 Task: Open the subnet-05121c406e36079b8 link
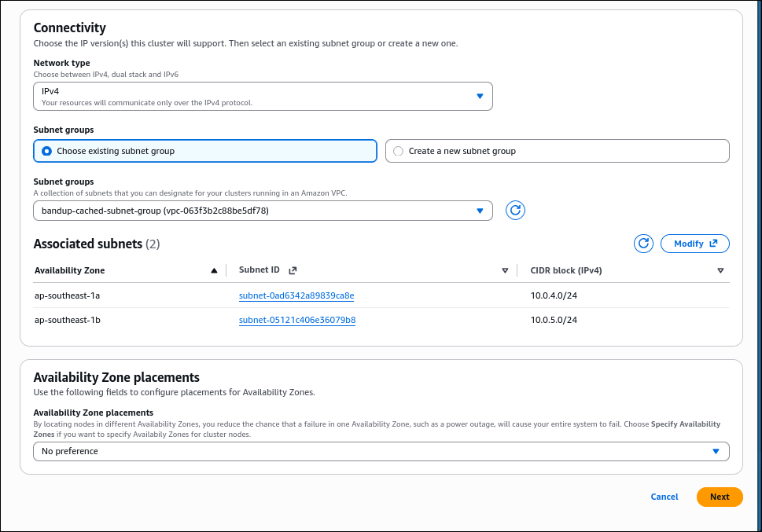[296, 320]
